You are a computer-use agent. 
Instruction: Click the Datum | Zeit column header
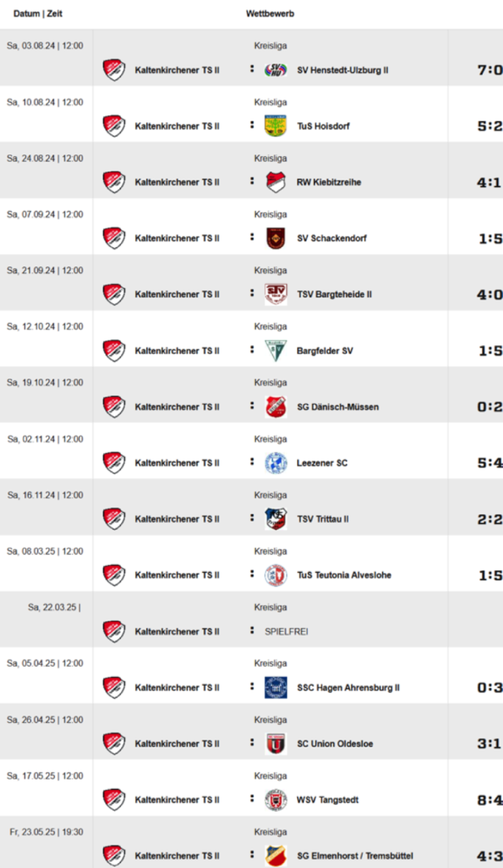click(38, 14)
